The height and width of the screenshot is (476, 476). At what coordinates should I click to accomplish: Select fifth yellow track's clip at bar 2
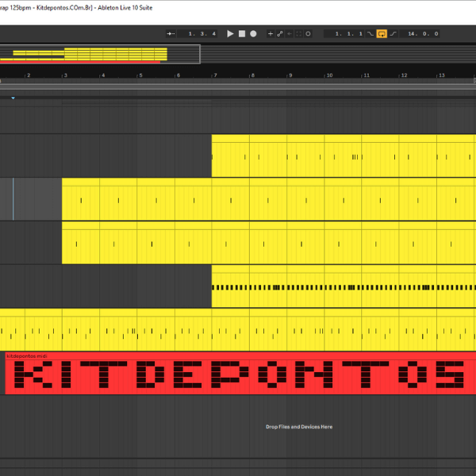click(44, 330)
